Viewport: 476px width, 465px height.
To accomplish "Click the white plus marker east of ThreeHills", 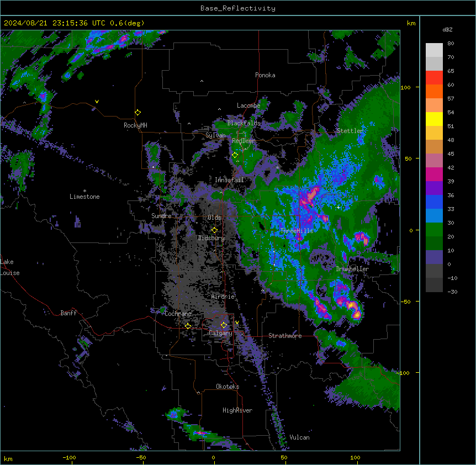I will (x=339, y=207).
